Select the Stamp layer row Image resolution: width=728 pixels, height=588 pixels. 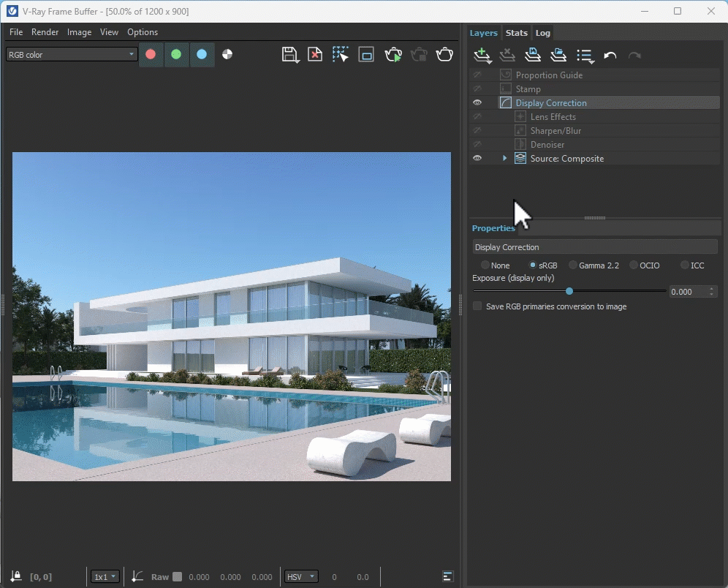(609, 88)
